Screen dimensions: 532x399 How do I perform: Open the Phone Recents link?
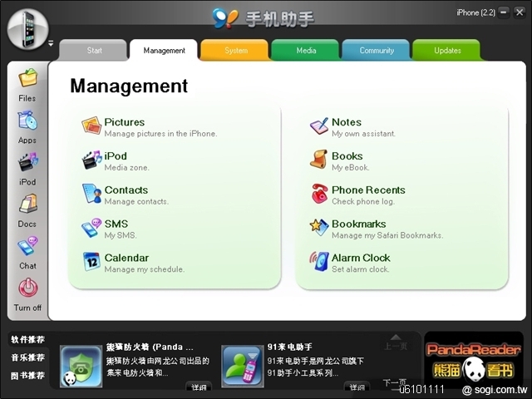click(368, 190)
